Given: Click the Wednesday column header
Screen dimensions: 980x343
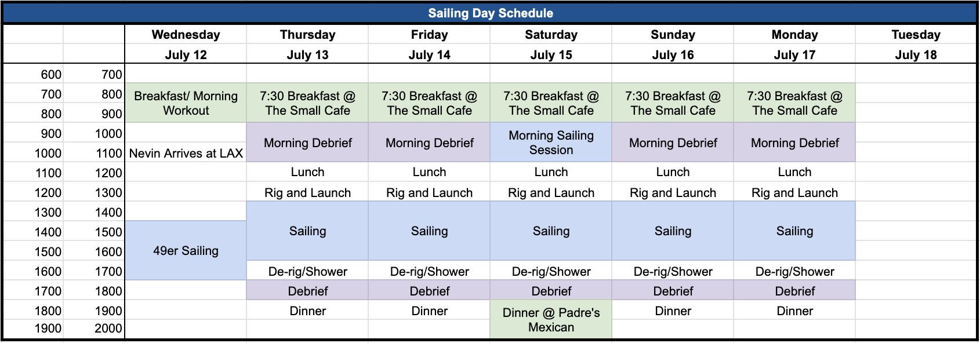Looking at the screenshot, I should click(186, 35).
